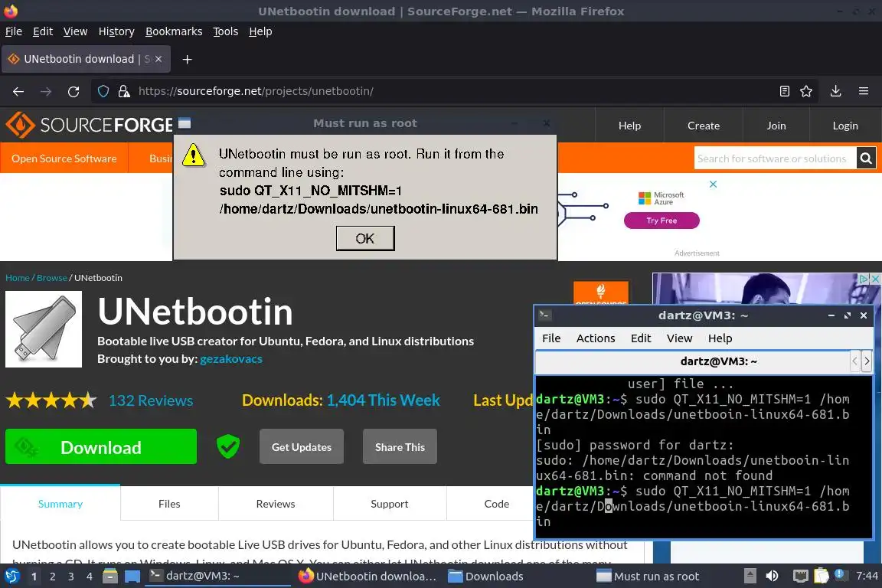Image resolution: width=882 pixels, height=588 pixels.
Task: Open the start menu icon in taskbar
Action: (x=11, y=576)
